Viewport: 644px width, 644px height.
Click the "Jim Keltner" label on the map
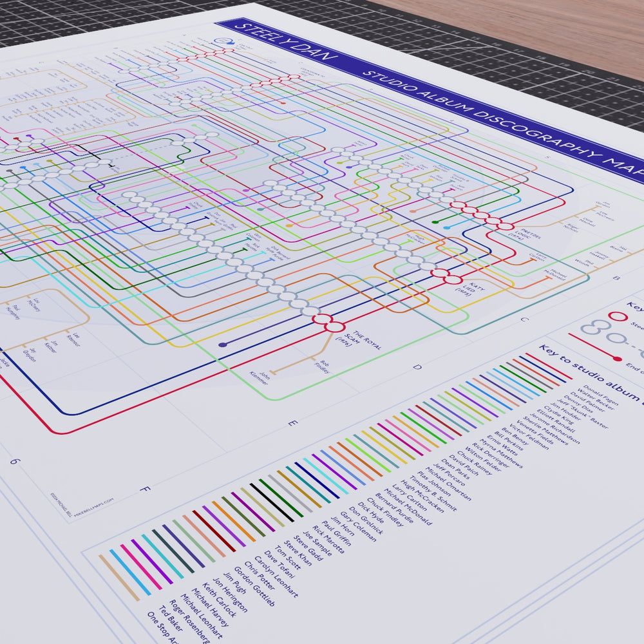(x=52, y=347)
